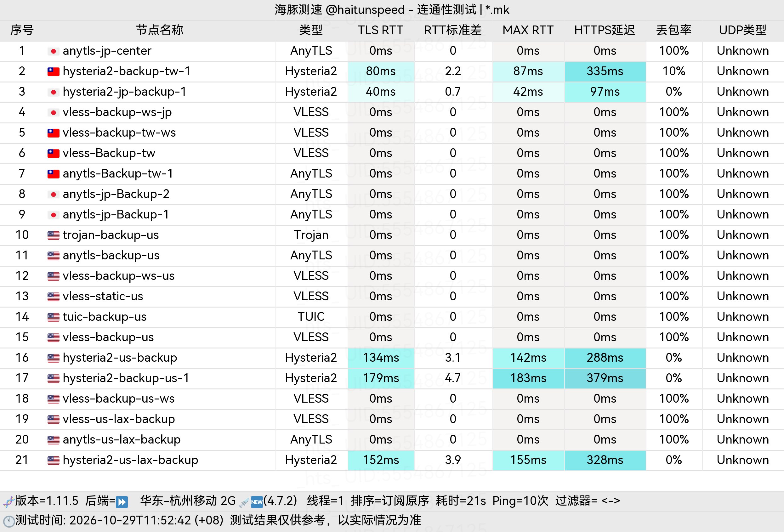Select the 335ms HTTPS latency cell

[x=605, y=71]
